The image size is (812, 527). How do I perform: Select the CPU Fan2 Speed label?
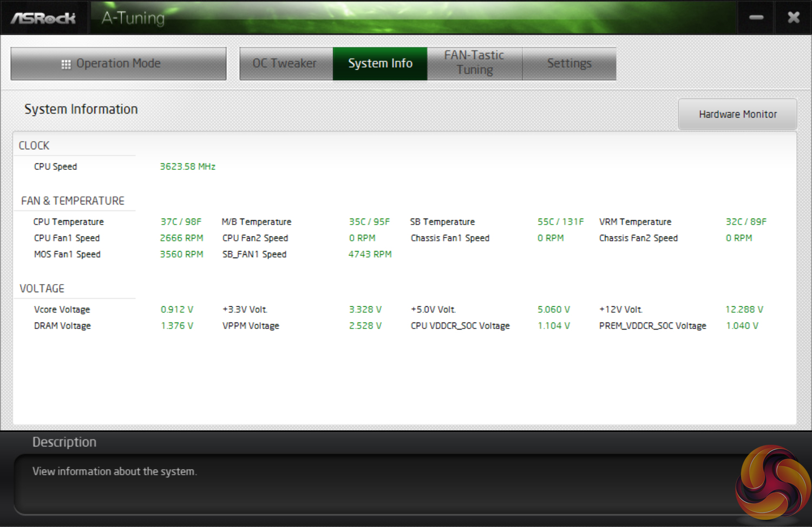(x=255, y=238)
